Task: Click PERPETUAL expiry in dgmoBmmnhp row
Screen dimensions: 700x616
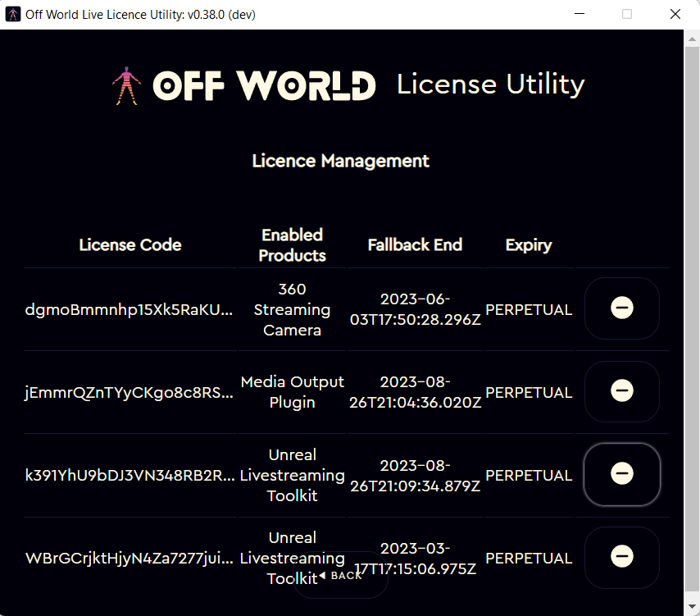Action: pyautogui.click(x=529, y=309)
